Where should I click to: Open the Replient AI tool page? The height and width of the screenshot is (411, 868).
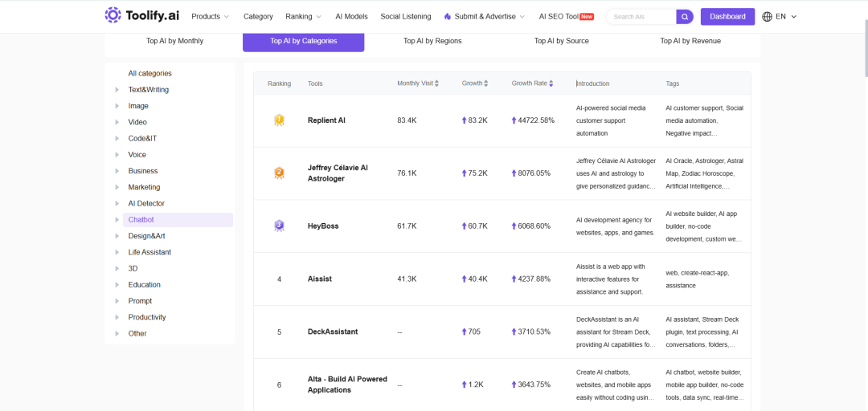point(326,120)
